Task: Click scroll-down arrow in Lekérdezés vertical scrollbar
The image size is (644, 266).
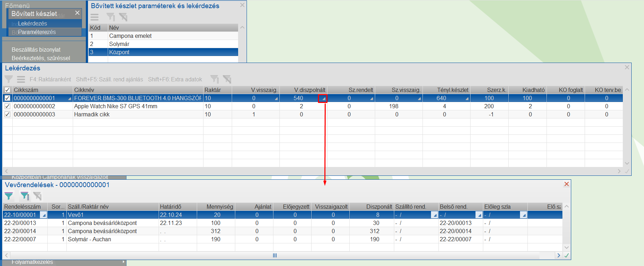Action: click(627, 163)
